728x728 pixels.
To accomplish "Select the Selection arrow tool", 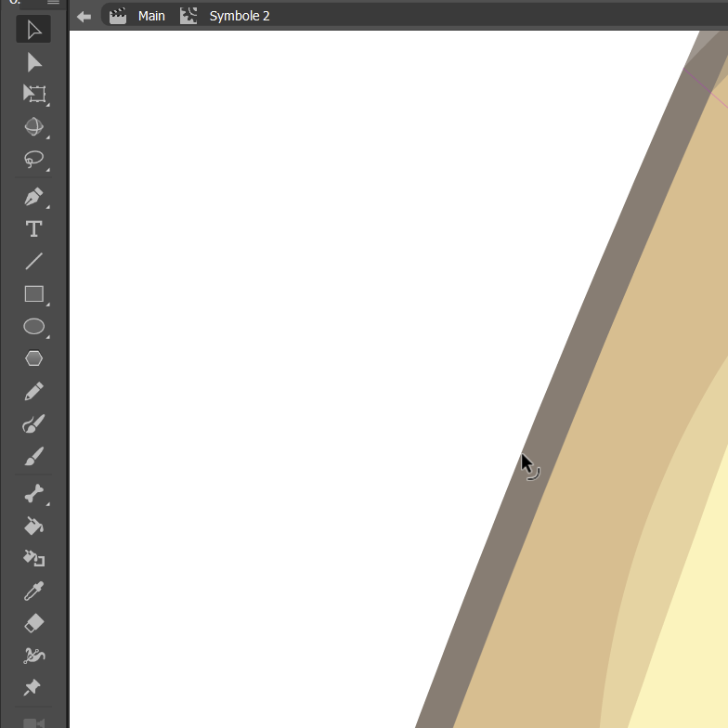I will (33, 30).
